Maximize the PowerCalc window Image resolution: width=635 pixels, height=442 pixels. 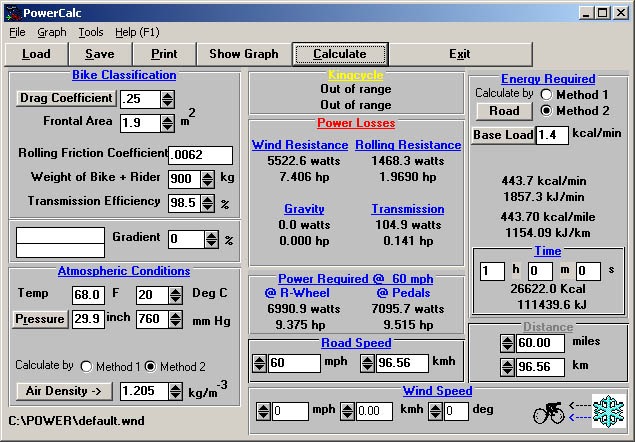click(x=602, y=13)
